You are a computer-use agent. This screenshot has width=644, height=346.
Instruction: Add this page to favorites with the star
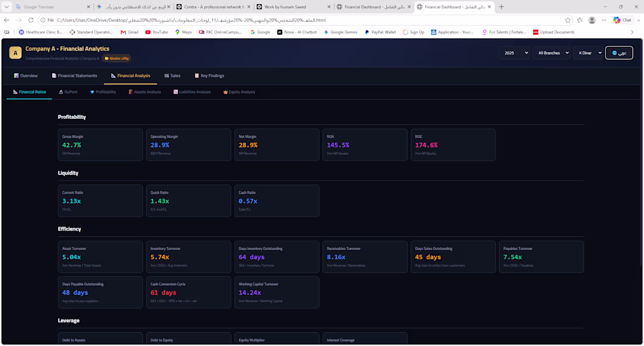click(568, 20)
